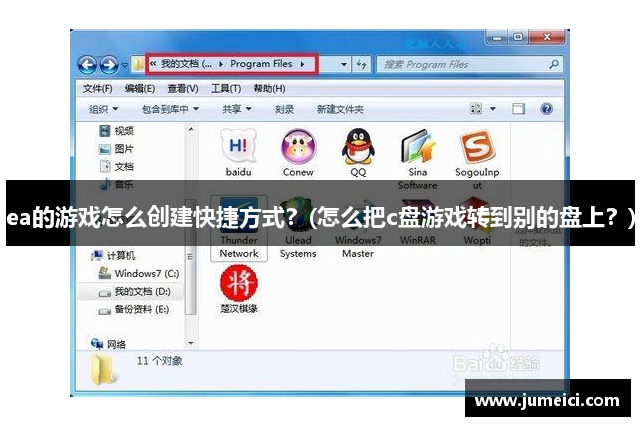Expand arrow after Program Files breadcrumb

tap(302, 64)
